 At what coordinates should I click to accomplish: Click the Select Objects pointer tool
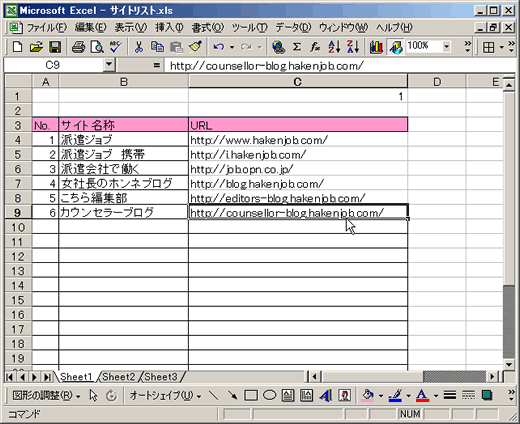(x=94, y=396)
